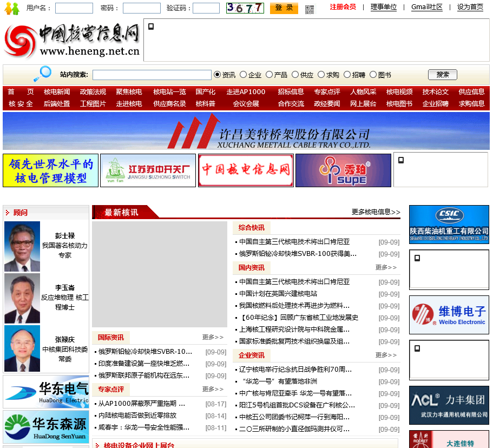Viewport: 493px width, 448px height.
Task: Go to 首页 in the navigation bar
Action: click(21, 92)
